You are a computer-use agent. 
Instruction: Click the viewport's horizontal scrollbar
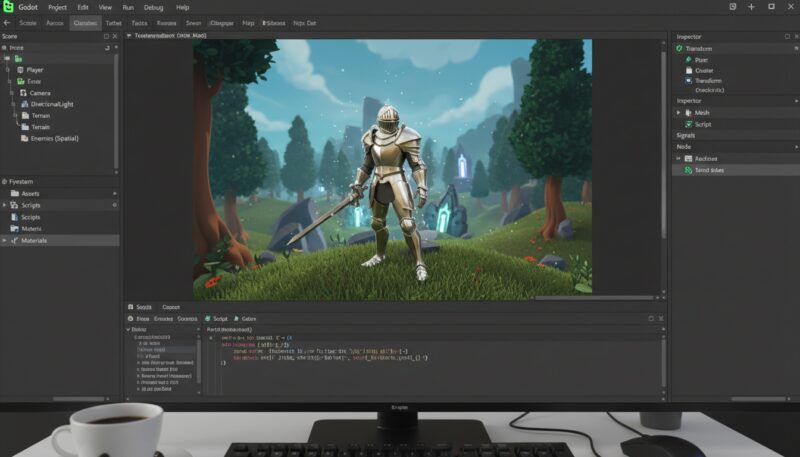pos(593,297)
